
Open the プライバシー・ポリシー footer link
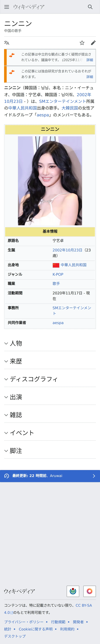click(x=24, y=622)
